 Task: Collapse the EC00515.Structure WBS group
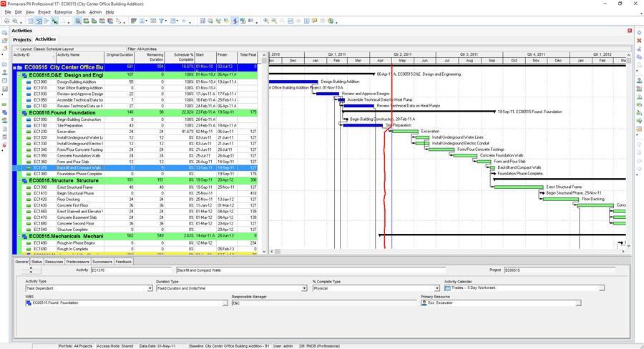click(x=19, y=181)
